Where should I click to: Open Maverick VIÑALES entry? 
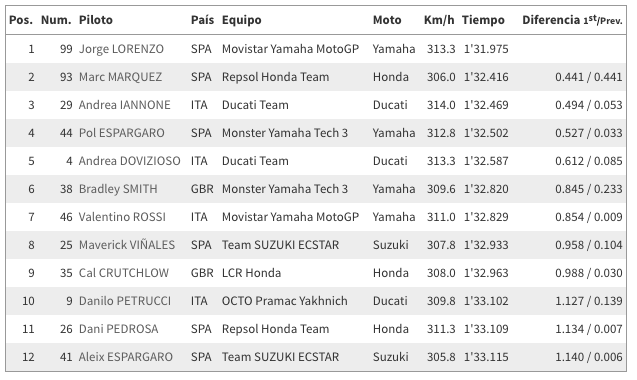tap(127, 245)
